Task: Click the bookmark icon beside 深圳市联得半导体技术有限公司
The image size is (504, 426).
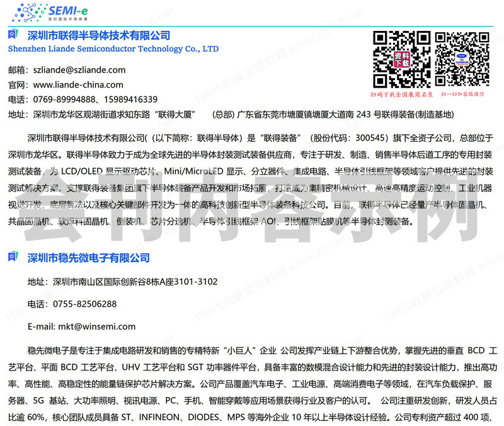Action: point(13,35)
